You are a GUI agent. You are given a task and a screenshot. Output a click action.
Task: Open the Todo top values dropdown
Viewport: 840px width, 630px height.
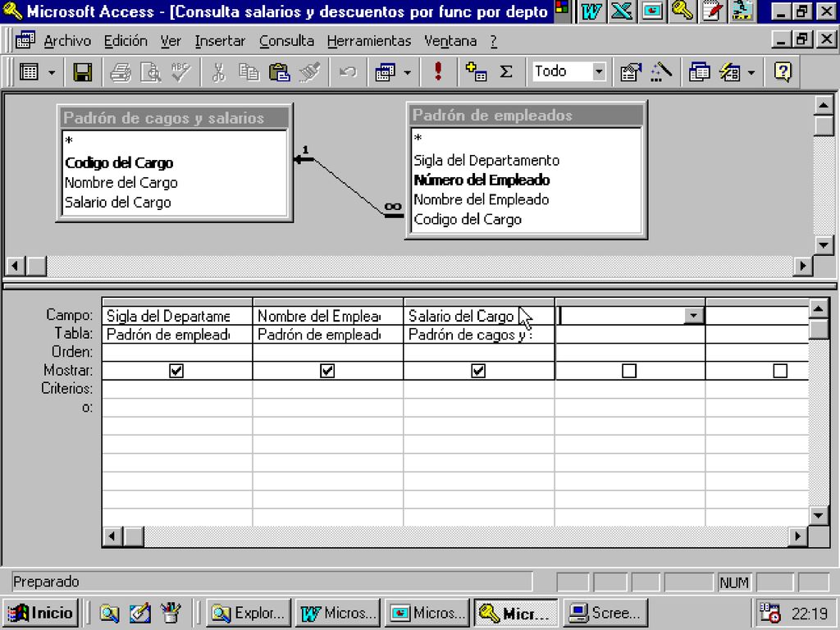point(599,71)
